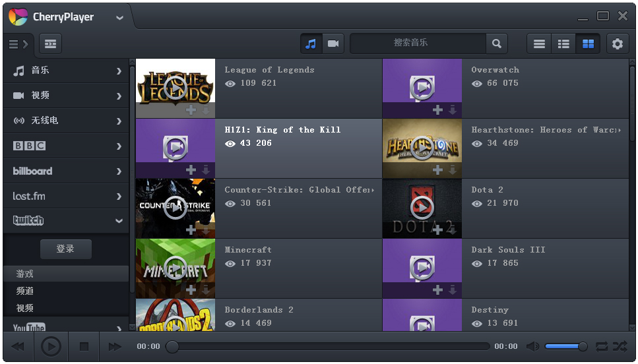Collapse the sidebar menu toggle icon
This screenshot has height=364, width=638.
pos(18,44)
